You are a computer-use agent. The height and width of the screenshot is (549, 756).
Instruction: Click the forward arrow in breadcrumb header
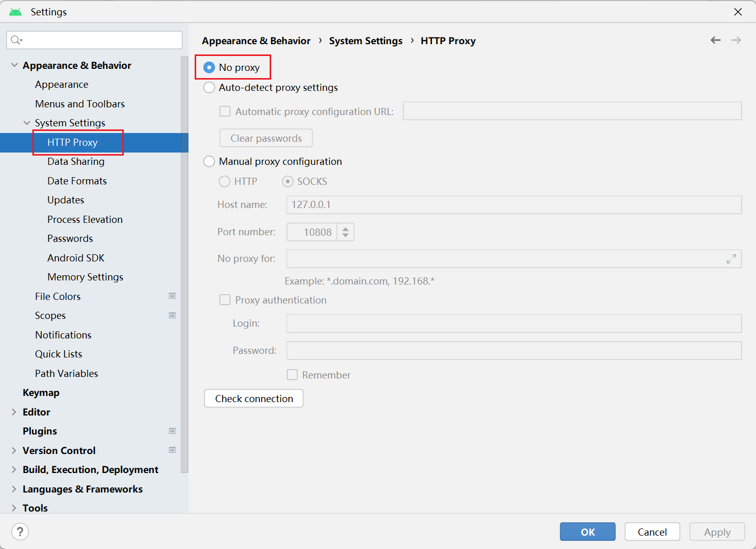(x=736, y=40)
